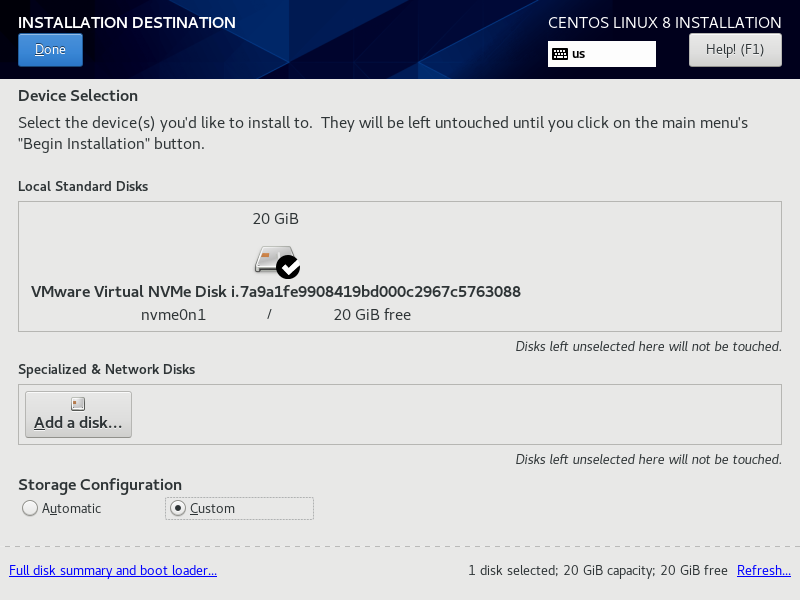Select the Automatic storage configuration radio

tap(30, 508)
